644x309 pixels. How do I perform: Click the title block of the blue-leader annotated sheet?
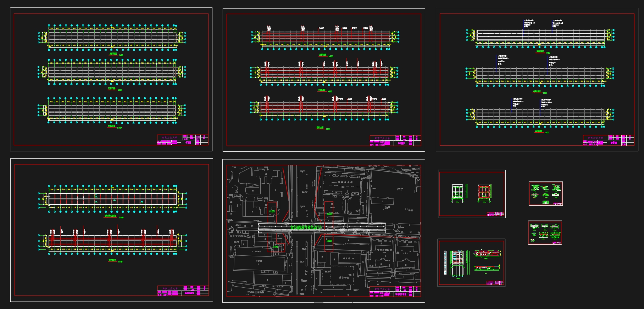coord(609,140)
